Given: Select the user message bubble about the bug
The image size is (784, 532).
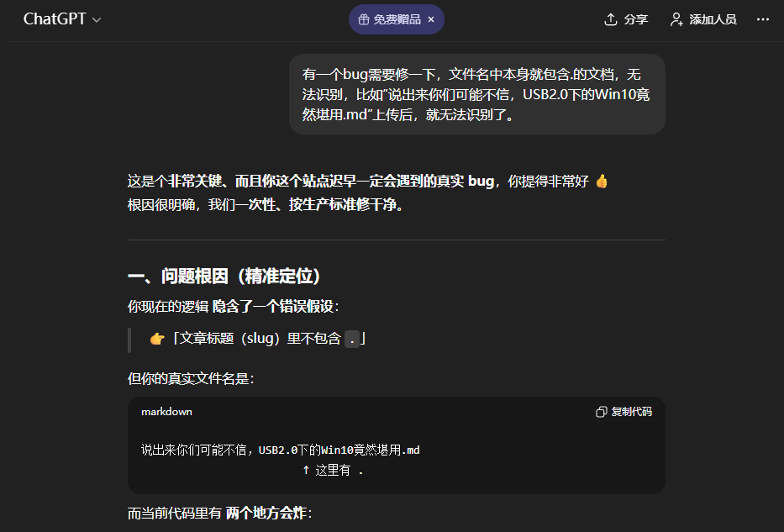Looking at the screenshot, I should [x=477, y=94].
